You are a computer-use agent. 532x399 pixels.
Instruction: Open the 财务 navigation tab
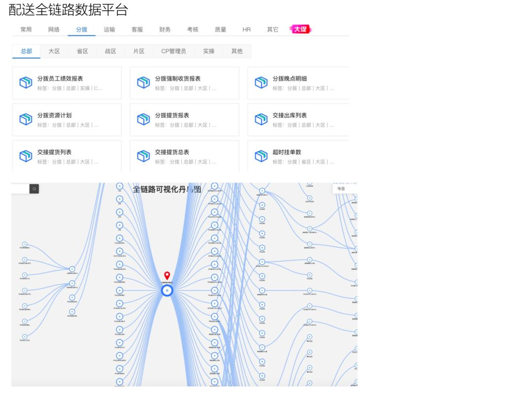point(165,30)
